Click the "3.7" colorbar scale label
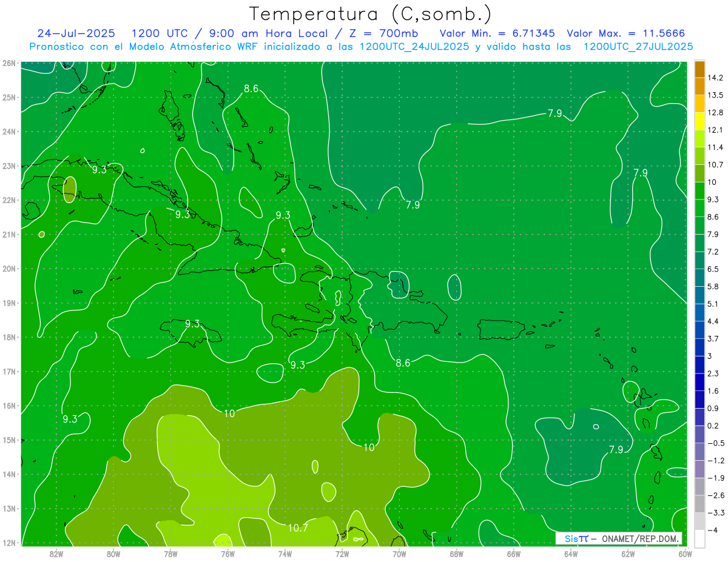 click(x=713, y=339)
